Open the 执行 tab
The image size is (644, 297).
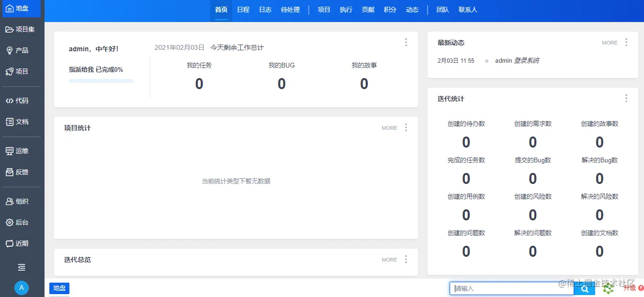point(346,10)
